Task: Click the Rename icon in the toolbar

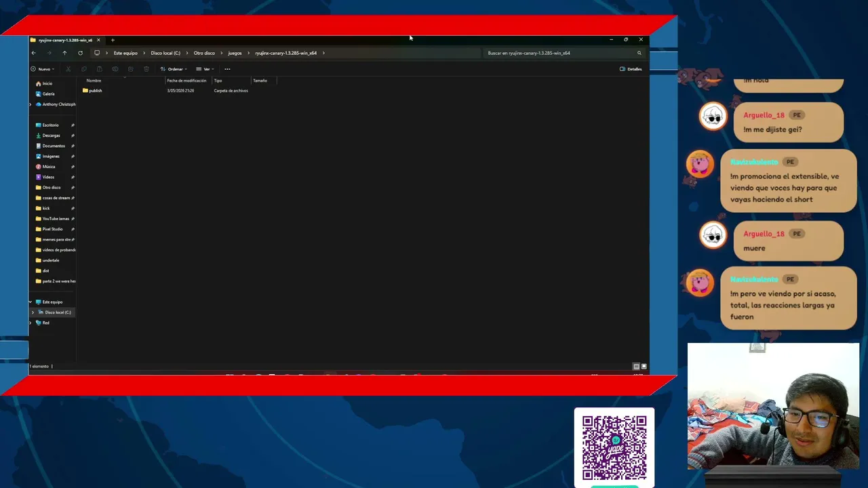Action: (115, 69)
